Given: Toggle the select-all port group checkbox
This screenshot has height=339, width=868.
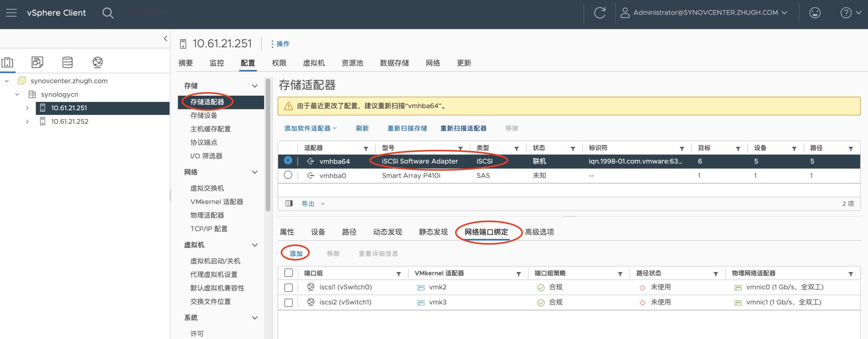Looking at the screenshot, I should [x=289, y=273].
